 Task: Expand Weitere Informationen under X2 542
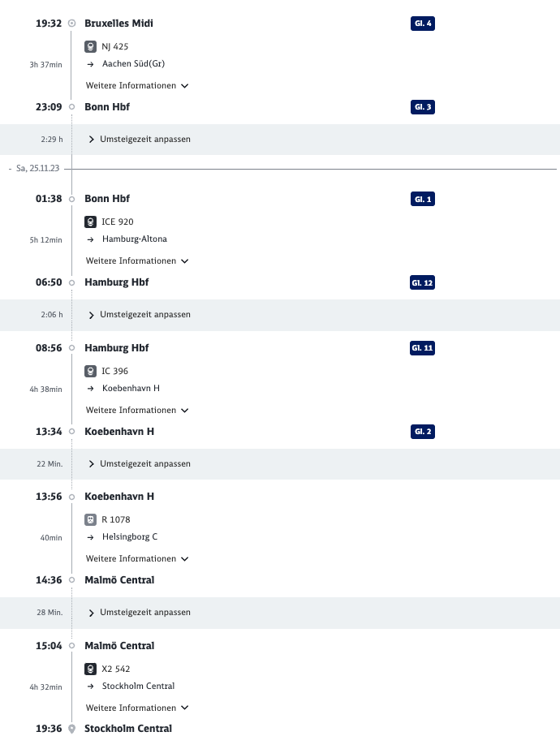coord(137,708)
